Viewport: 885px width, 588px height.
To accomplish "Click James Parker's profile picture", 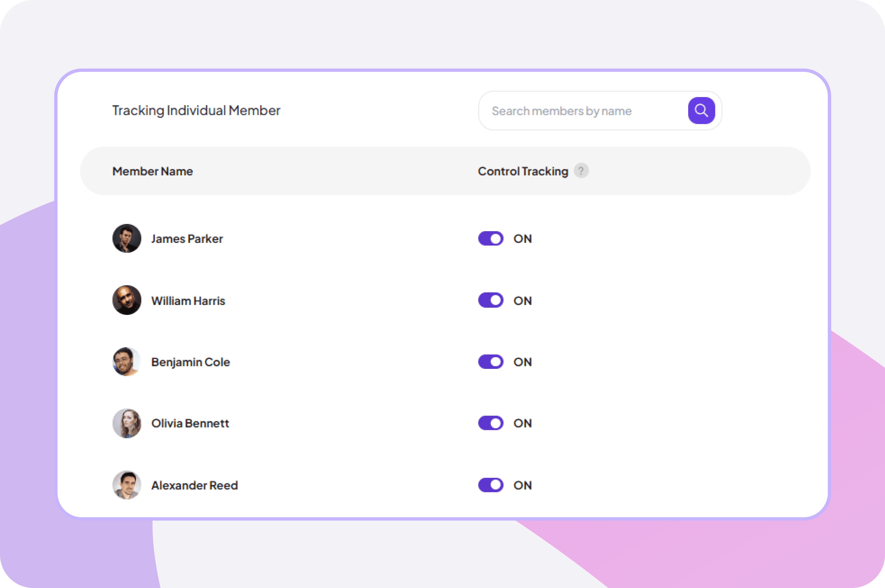I will coord(127,238).
